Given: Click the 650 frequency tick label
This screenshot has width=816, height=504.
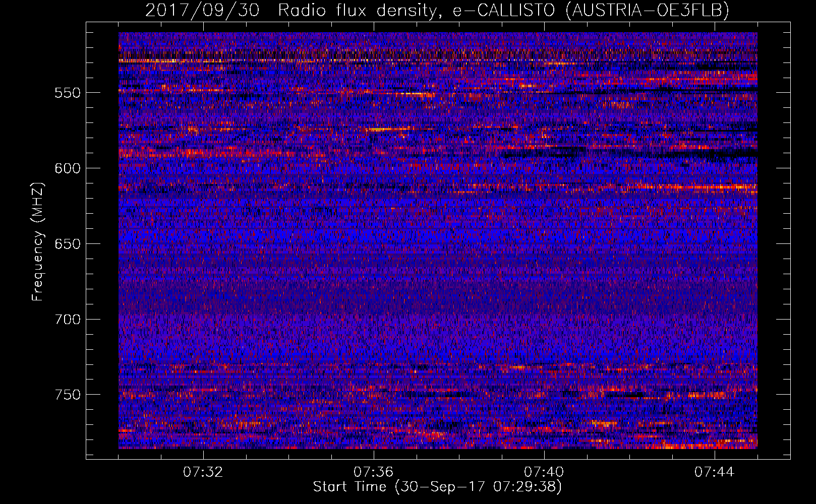Looking at the screenshot, I should pyautogui.click(x=68, y=244).
